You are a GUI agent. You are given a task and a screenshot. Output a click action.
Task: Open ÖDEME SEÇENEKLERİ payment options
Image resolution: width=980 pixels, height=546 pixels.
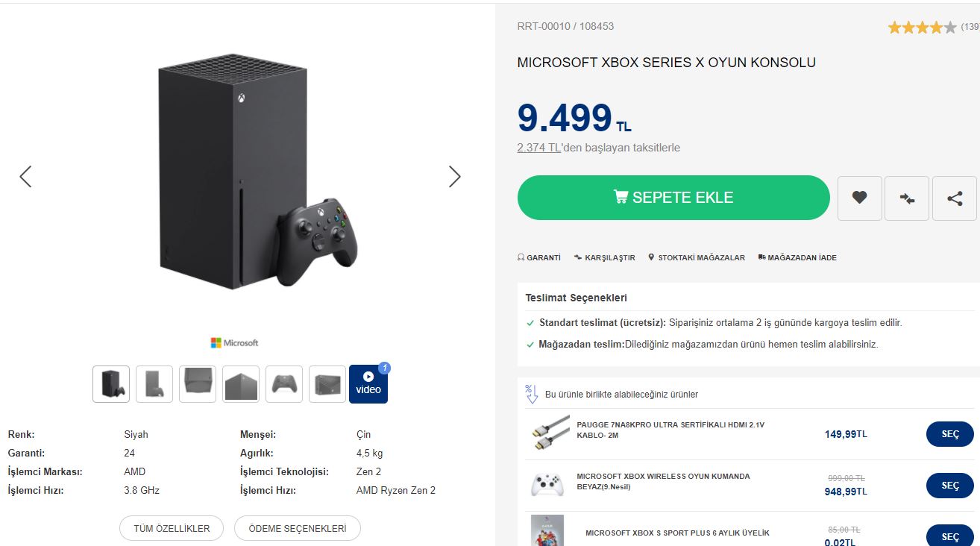click(297, 528)
